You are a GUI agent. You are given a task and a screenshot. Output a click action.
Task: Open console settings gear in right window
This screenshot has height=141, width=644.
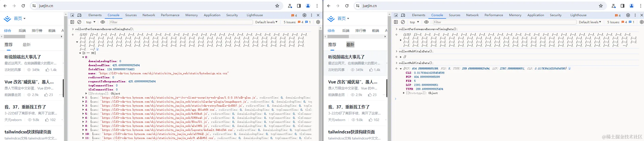(x=641, y=22)
